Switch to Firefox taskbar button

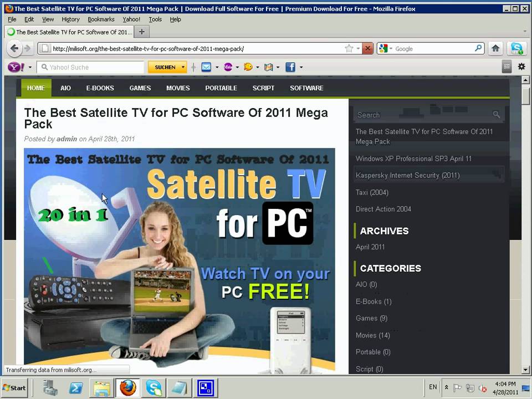coord(127,387)
